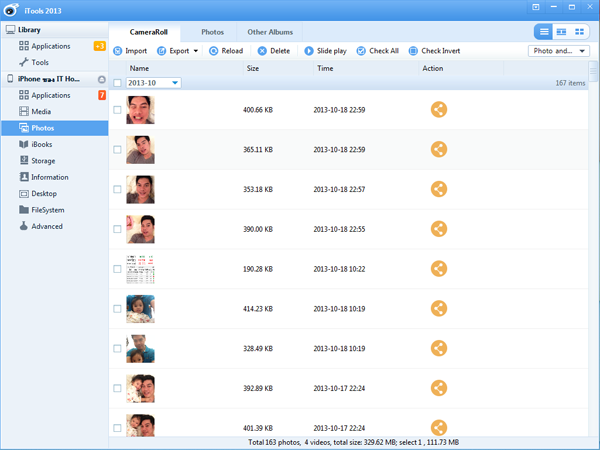Open the Export dropdown arrow
The image size is (600, 450).
[x=195, y=50]
